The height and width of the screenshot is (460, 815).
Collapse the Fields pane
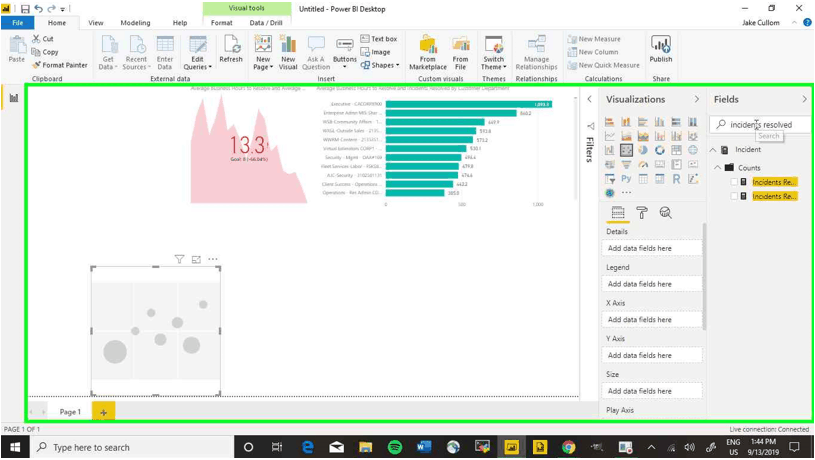(x=804, y=99)
